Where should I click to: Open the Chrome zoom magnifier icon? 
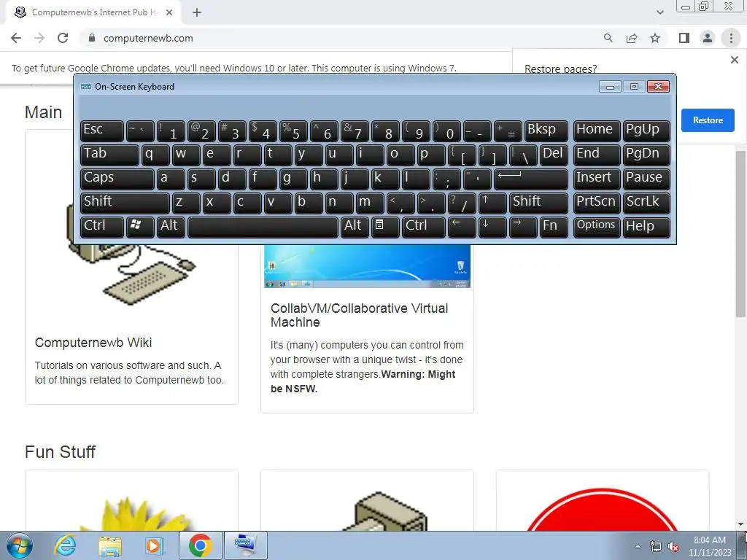click(x=608, y=38)
